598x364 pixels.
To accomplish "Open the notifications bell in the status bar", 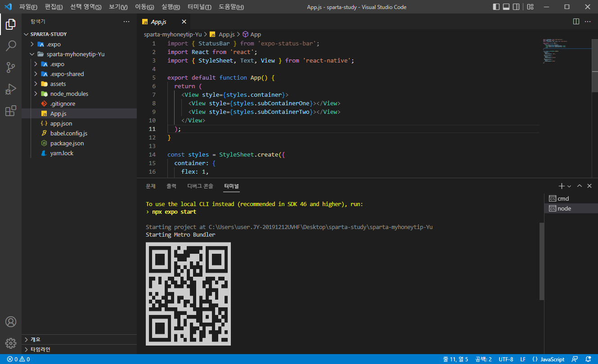I will click(589, 360).
